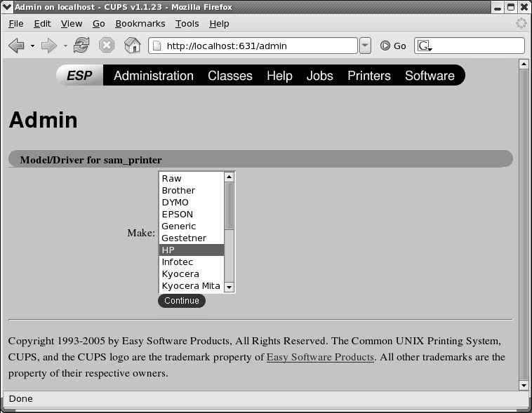
Task: Select Generic in the Make list
Action: (x=192, y=226)
